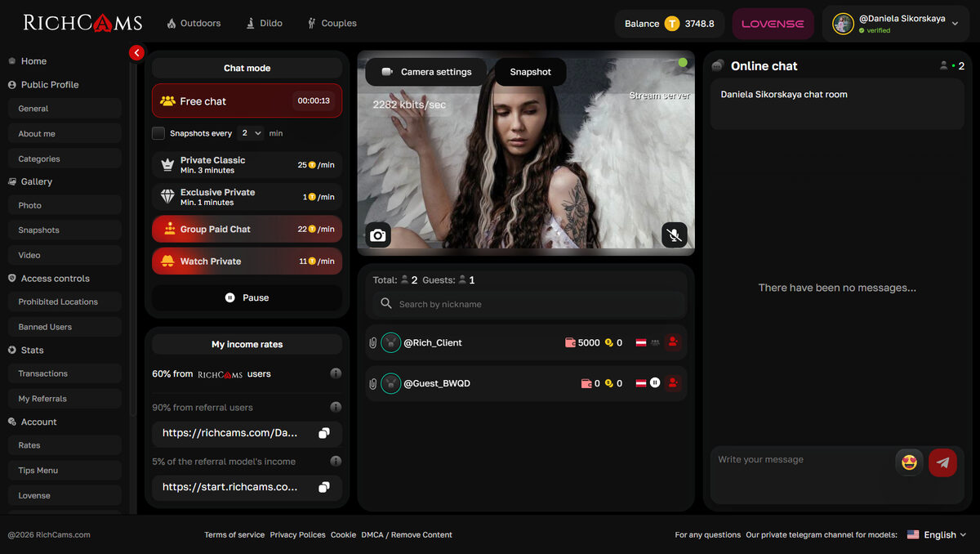
Task: Click the live video preview
Action: (x=526, y=154)
